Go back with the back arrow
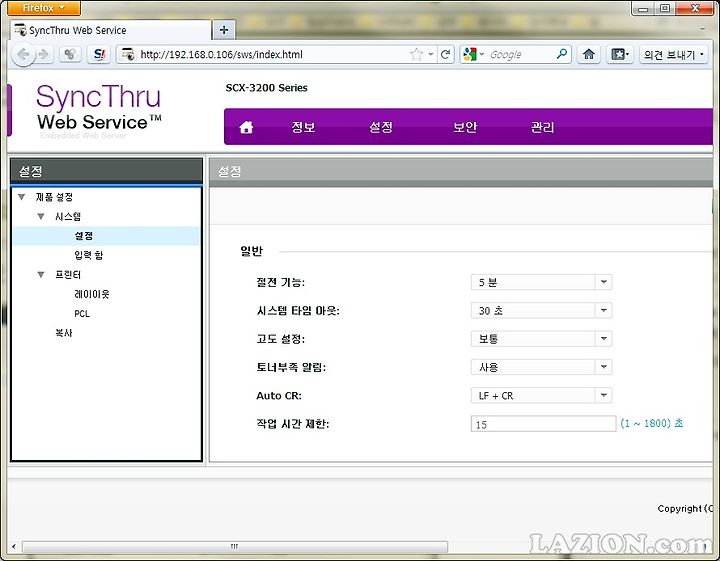The height and width of the screenshot is (561, 720). [x=23, y=55]
